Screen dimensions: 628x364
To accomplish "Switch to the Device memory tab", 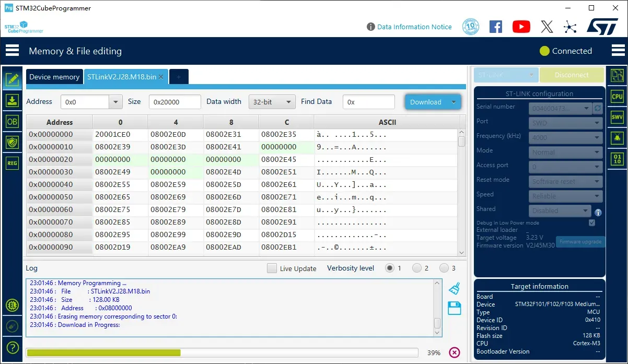I will (54, 77).
